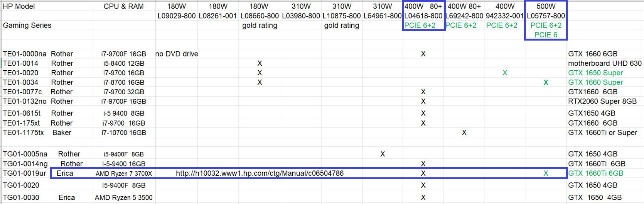Click the X under 310W for TG01-0005na

coord(383,154)
